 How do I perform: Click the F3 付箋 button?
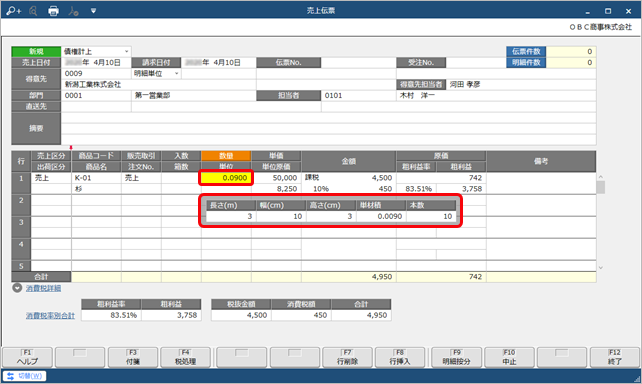133,357
